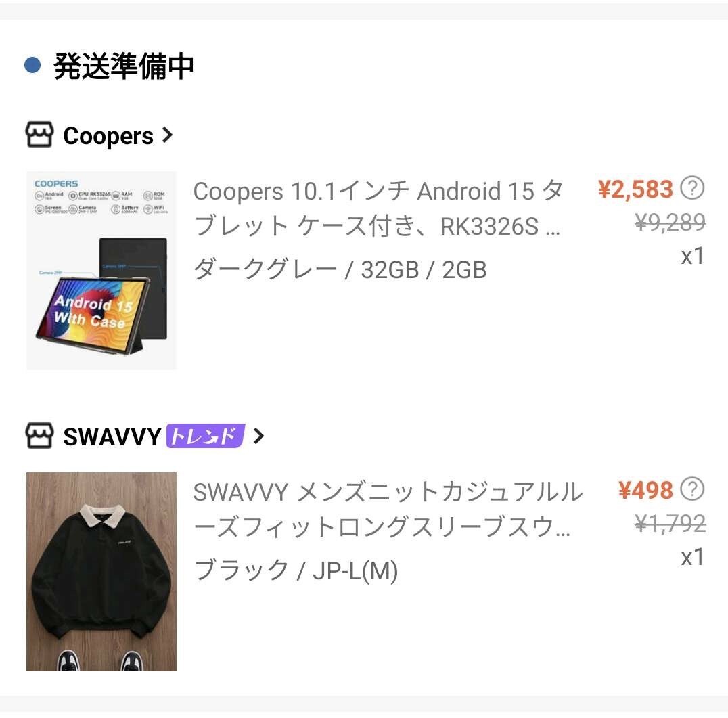Image resolution: width=728 pixels, height=718 pixels.
Task: Click the blue status dot by 発送準備中
Action: 32,65
